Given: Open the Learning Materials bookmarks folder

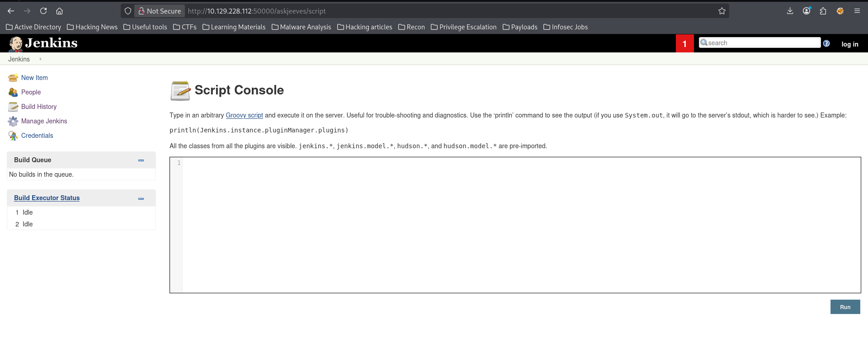Looking at the screenshot, I should point(234,27).
